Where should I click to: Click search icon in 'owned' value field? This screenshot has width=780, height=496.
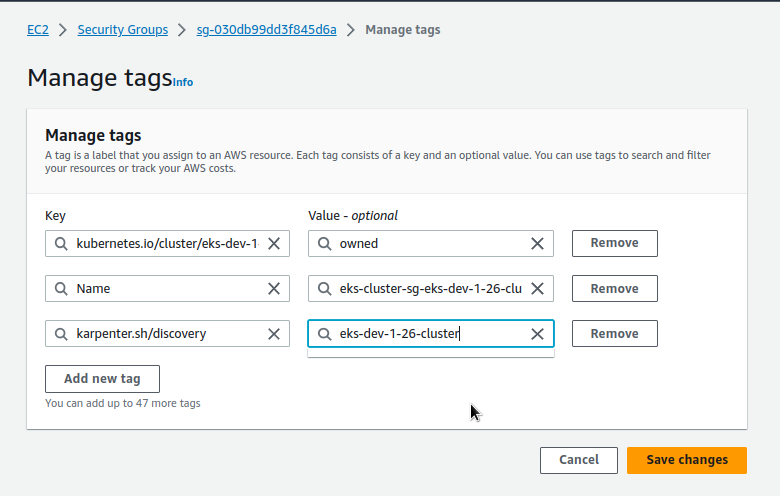[324, 244]
